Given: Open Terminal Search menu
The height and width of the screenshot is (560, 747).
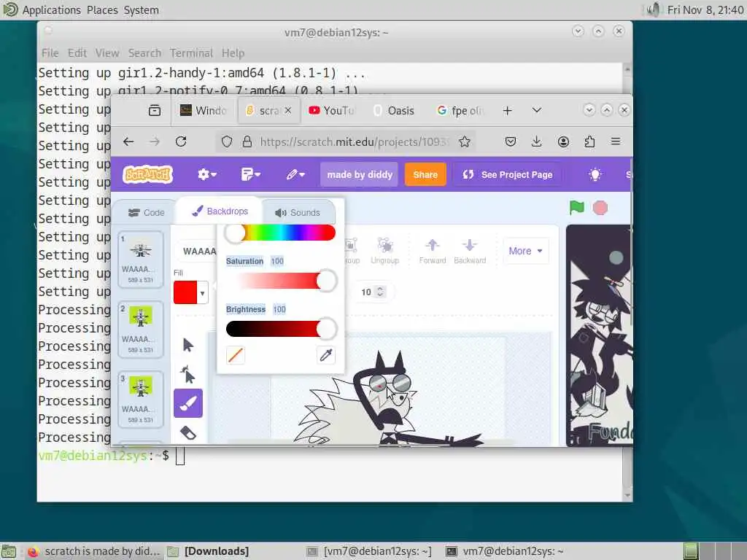Looking at the screenshot, I should (x=144, y=52).
